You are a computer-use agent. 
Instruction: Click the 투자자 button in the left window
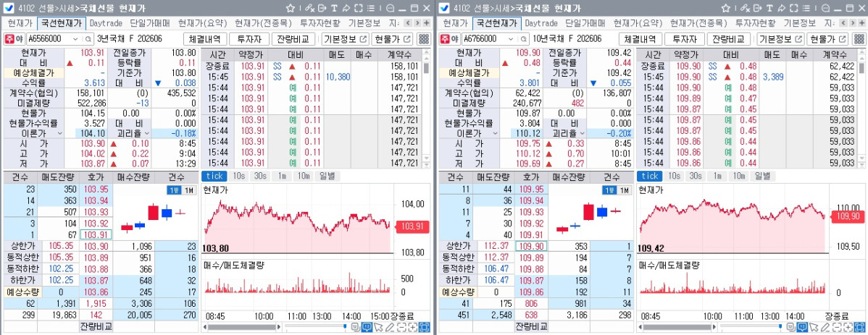[x=249, y=39]
